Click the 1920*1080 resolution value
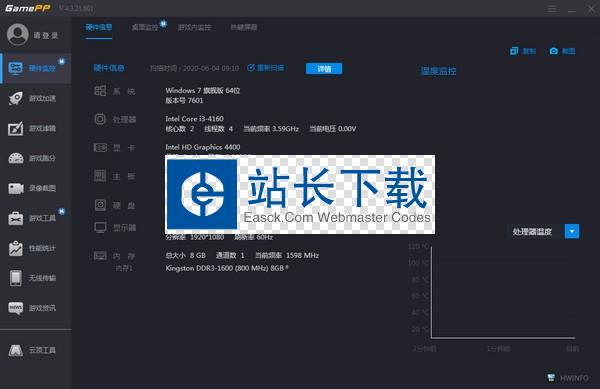 (207, 238)
